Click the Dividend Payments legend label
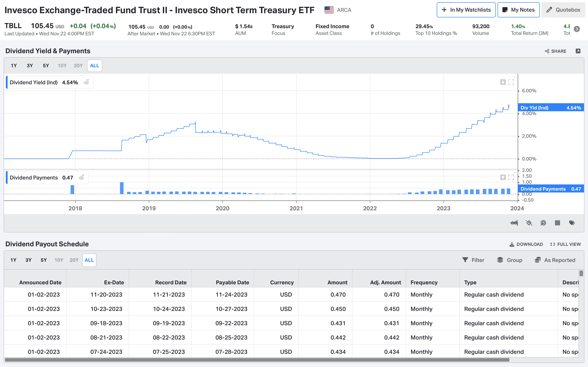The image size is (588, 367). 34,177
